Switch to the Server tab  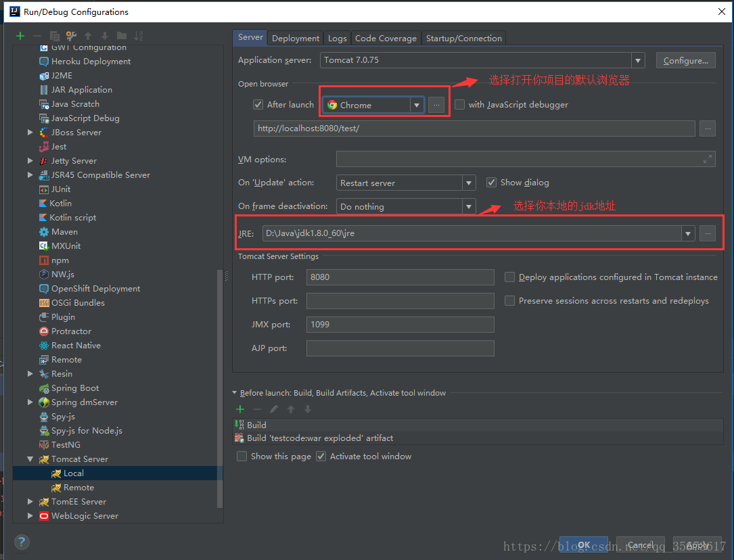250,37
